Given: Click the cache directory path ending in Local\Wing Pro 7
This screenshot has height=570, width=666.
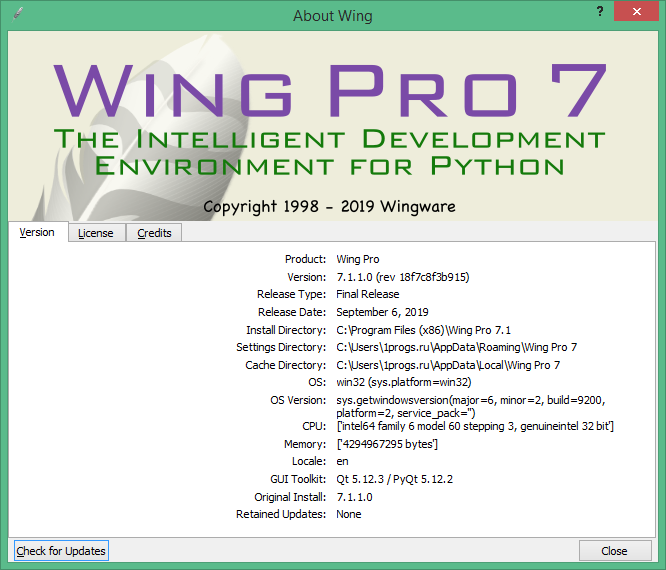Looking at the screenshot, I should pos(448,365).
